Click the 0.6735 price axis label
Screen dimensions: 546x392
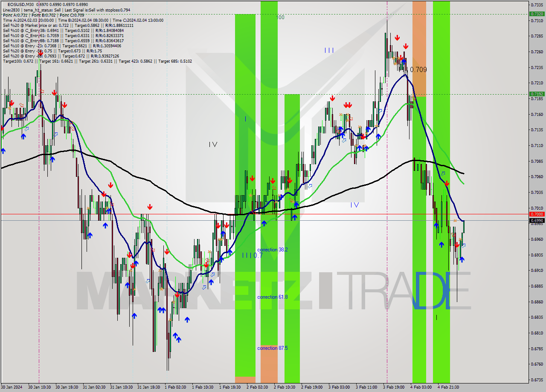536,380
